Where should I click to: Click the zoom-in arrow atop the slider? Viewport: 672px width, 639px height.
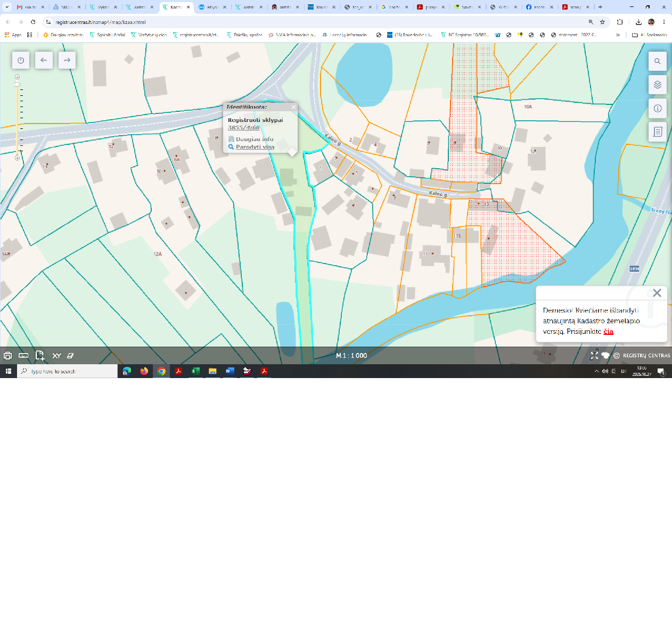17,77
